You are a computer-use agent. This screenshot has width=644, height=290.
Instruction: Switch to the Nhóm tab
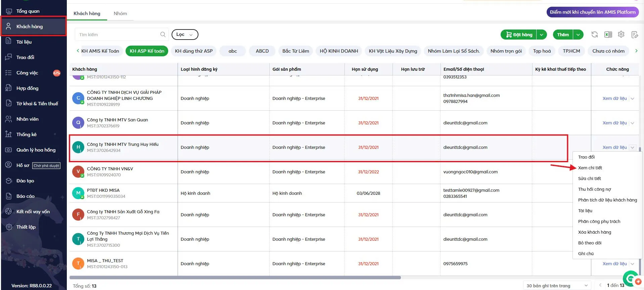point(120,13)
